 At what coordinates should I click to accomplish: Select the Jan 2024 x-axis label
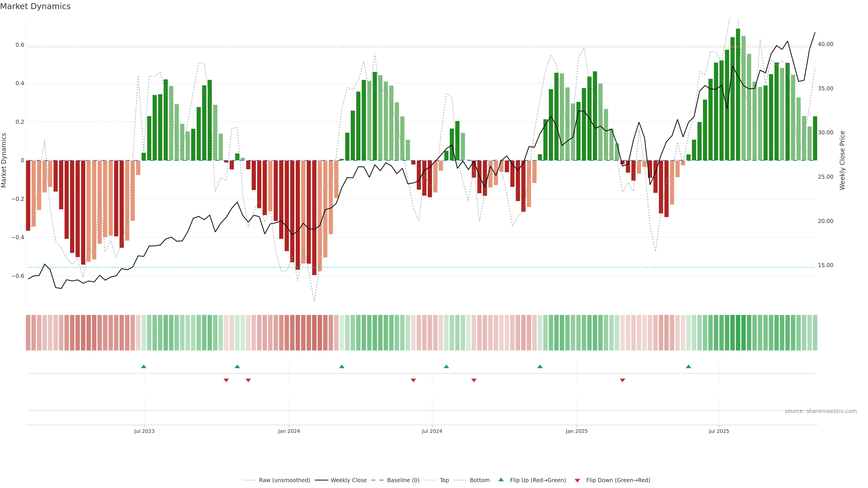click(289, 431)
